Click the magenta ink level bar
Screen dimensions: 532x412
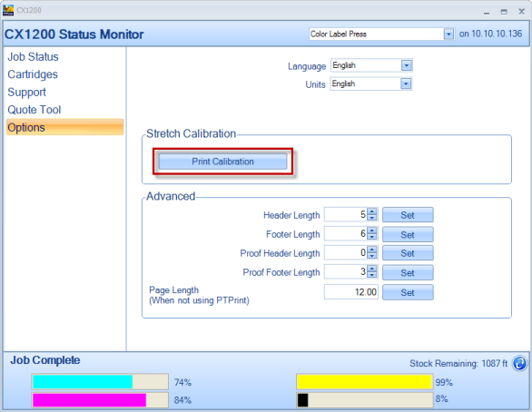click(x=100, y=400)
